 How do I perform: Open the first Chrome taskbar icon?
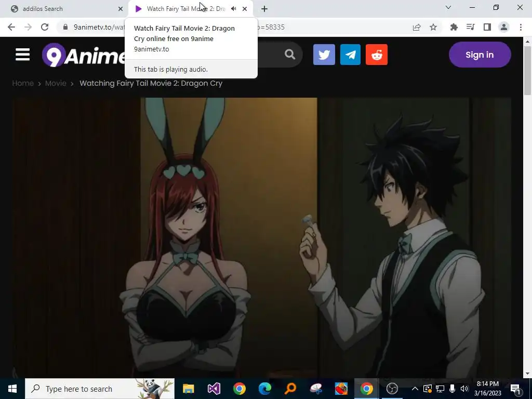239,389
